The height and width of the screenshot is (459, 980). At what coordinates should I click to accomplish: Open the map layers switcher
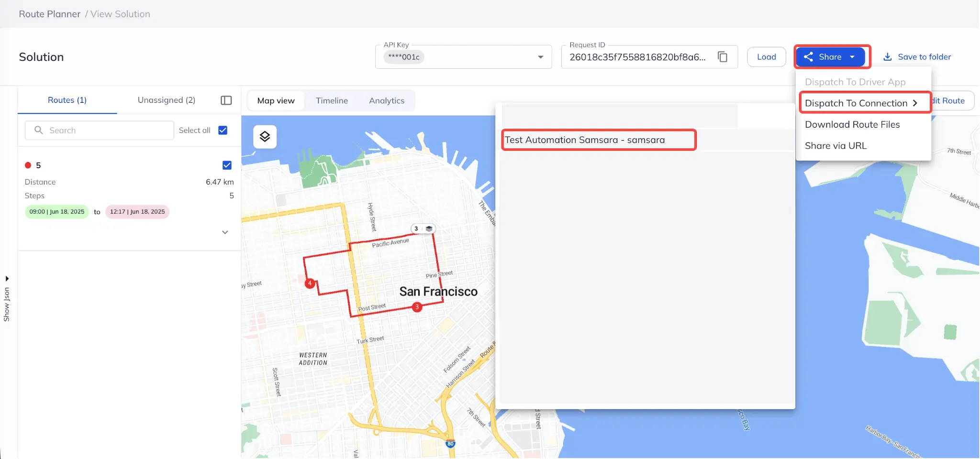265,137
